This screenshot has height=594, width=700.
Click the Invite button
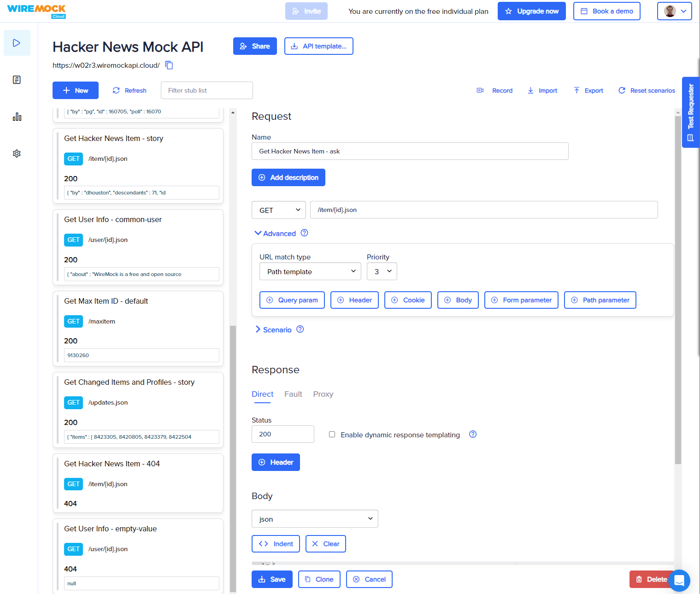click(x=306, y=11)
